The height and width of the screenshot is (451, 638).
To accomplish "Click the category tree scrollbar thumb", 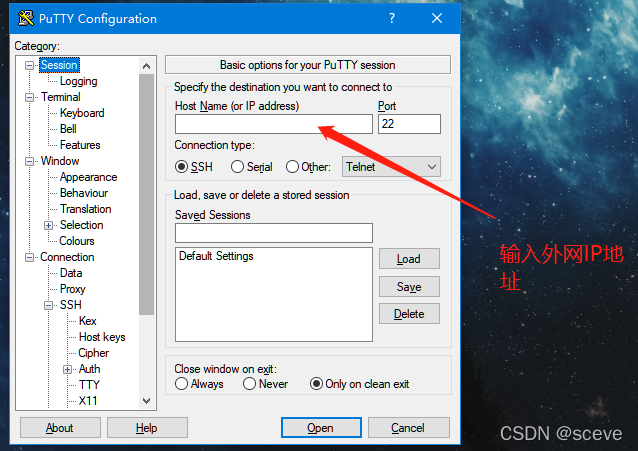I will coord(146,194).
